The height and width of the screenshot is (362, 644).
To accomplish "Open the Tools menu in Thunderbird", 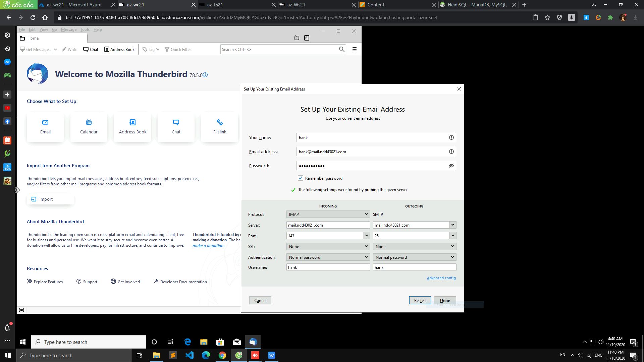I will point(85,29).
